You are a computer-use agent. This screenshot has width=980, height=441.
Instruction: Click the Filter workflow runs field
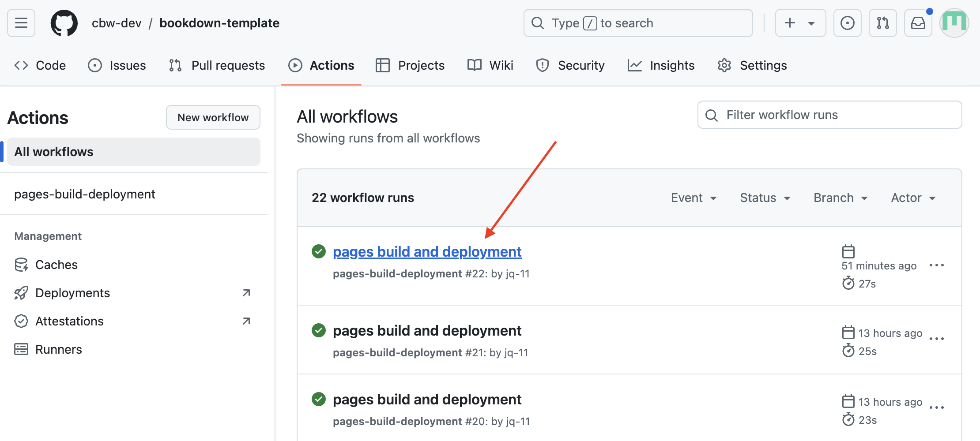(x=829, y=115)
